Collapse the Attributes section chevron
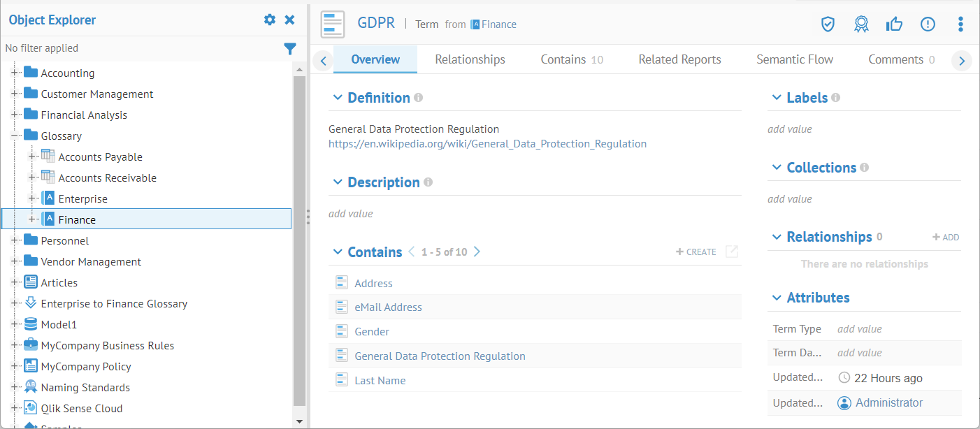This screenshot has height=429, width=980. [776, 298]
